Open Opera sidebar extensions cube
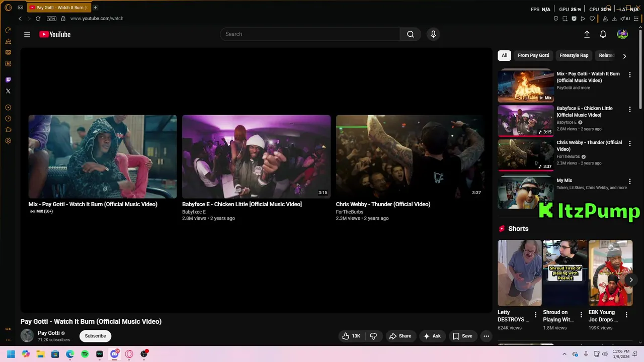644x362 pixels. pos(8,130)
